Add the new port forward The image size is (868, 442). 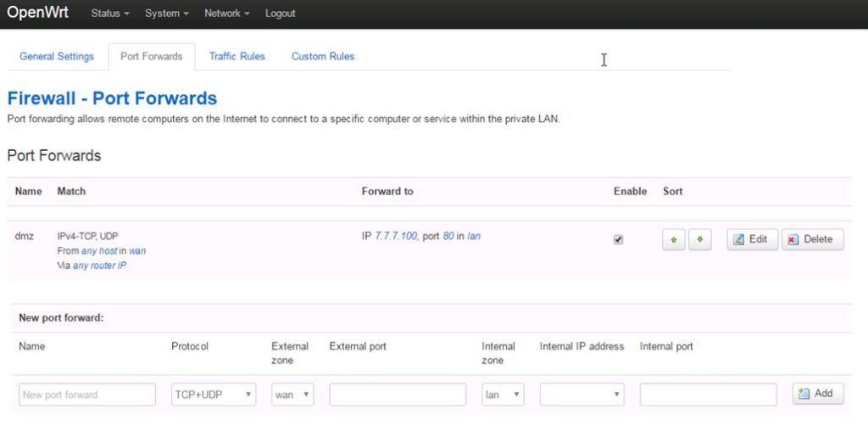(817, 394)
